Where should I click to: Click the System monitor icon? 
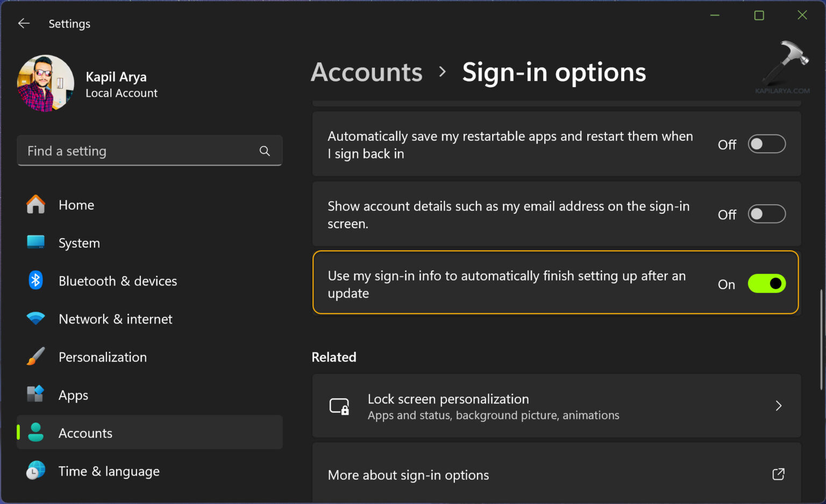pos(36,242)
